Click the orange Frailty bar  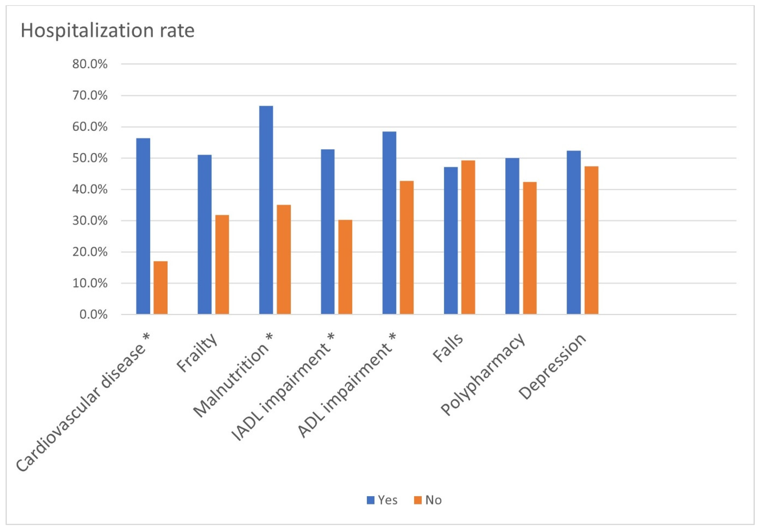click(x=222, y=264)
